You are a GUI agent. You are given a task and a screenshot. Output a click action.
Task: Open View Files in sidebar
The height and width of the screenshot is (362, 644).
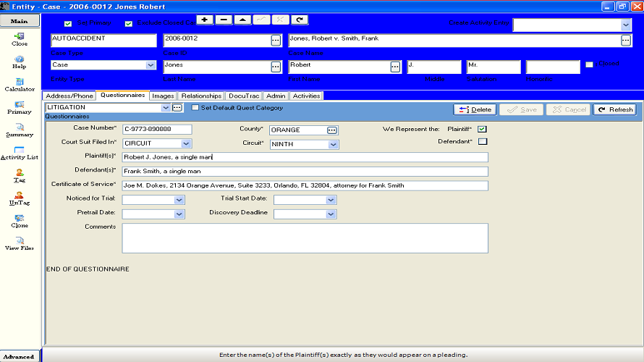tap(20, 243)
